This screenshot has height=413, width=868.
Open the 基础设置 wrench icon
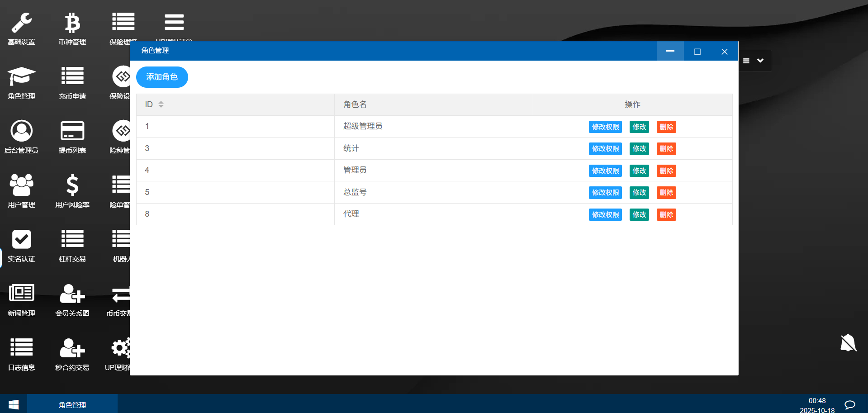tap(21, 24)
